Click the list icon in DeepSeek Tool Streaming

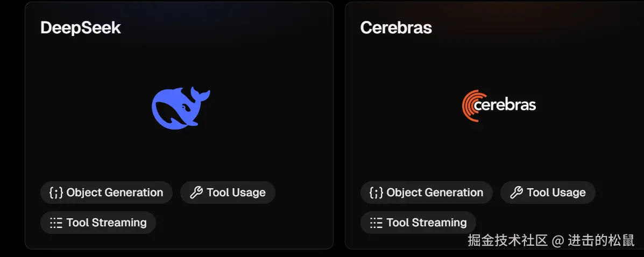coord(56,223)
